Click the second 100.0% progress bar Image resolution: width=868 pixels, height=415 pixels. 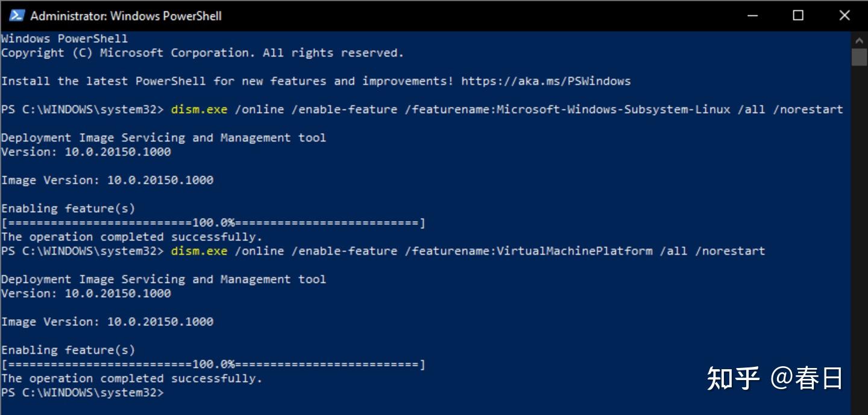pyautogui.click(x=213, y=364)
